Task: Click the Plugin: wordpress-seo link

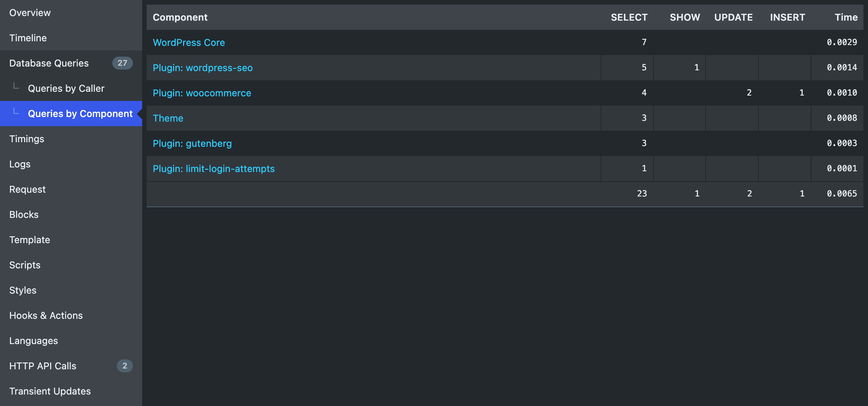Action: coord(202,68)
